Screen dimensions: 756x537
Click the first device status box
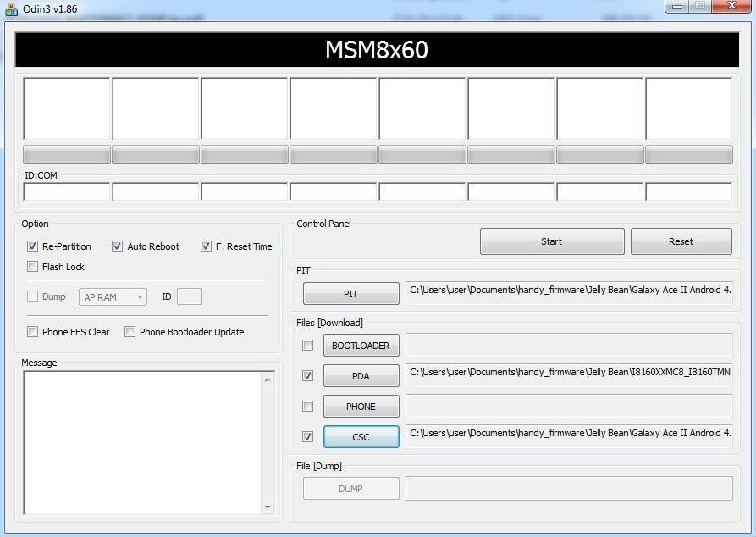click(x=67, y=108)
